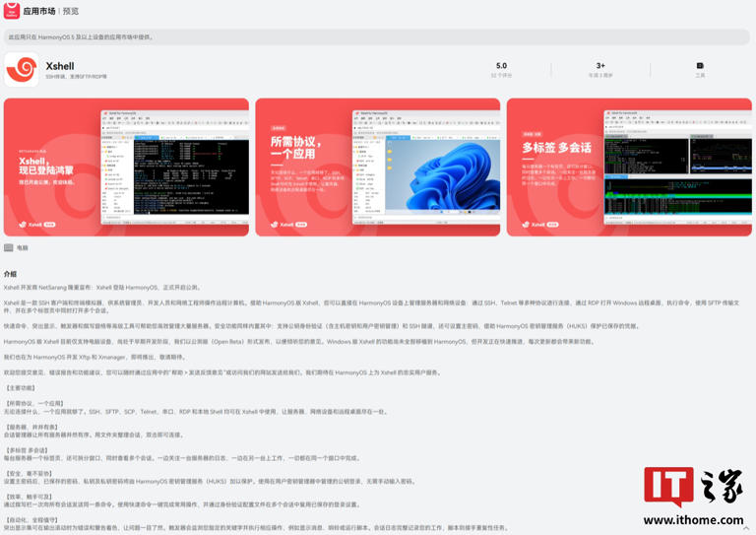This screenshot has height=535, width=756.
Task: Click the Xshell app icon
Action: (22, 70)
